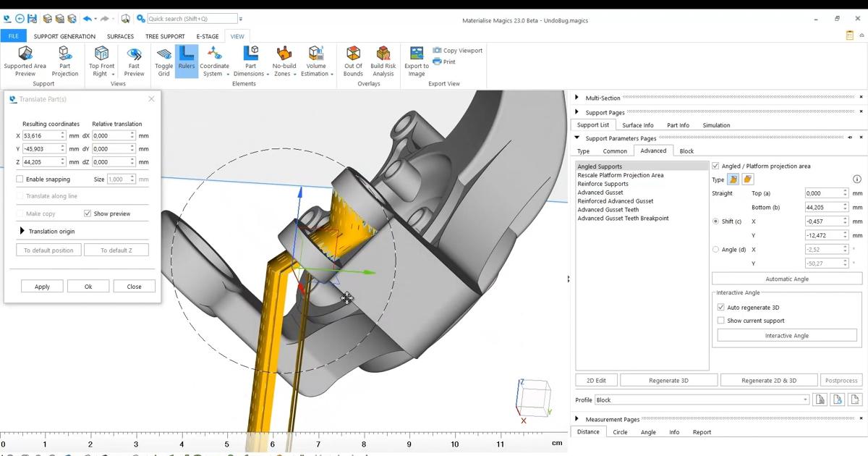Export the viewport to Image
This screenshot has width=868, height=456.
tap(416, 62)
